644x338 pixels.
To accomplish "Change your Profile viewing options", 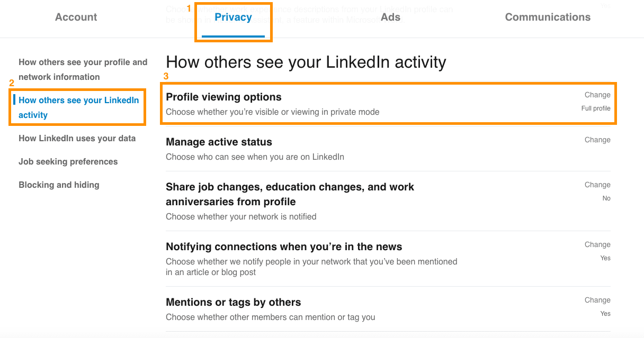I will pos(597,95).
